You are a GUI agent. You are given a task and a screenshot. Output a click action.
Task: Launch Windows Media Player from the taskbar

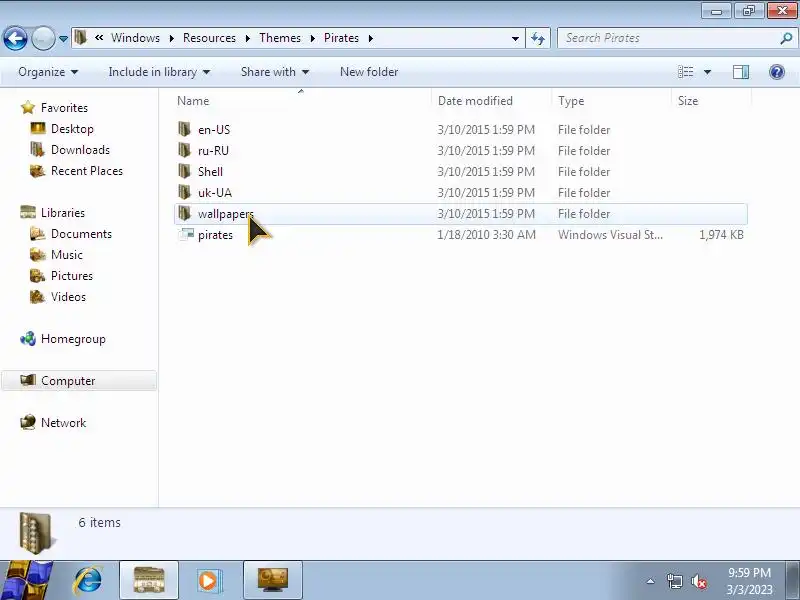pos(209,580)
